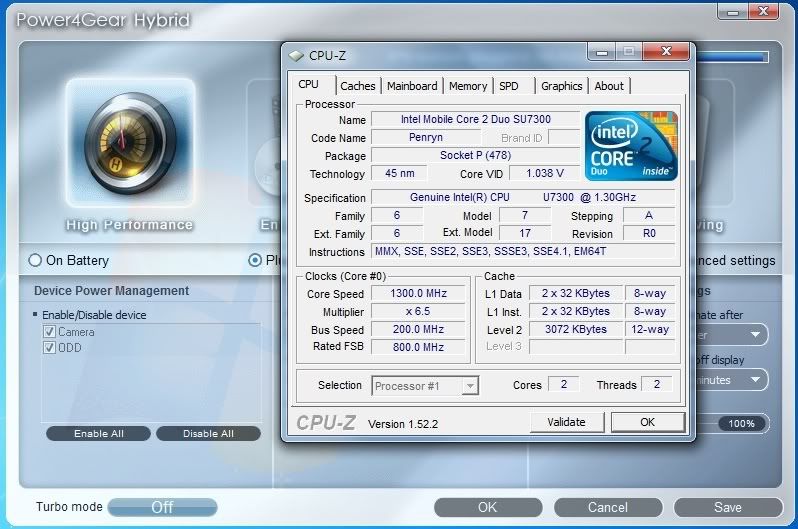Image resolution: width=798 pixels, height=529 pixels.
Task: Select the Plugged in radio button
Action: click(x=254, y=260)
